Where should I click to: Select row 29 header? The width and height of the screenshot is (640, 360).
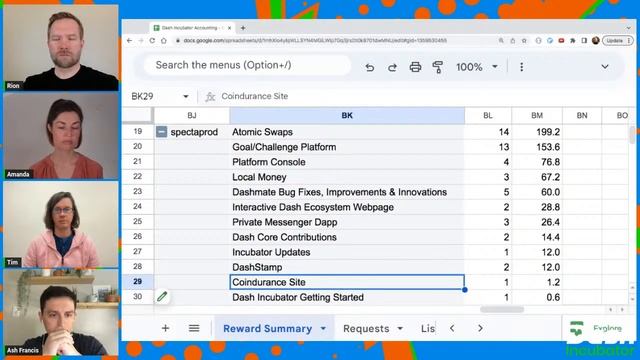(x=138, y=282)
